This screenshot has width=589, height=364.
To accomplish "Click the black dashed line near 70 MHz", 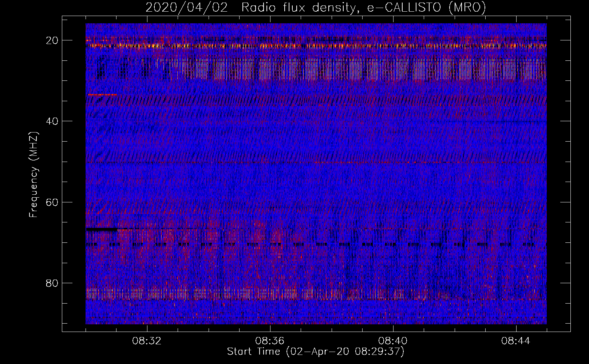I will [x=316, y=245].
